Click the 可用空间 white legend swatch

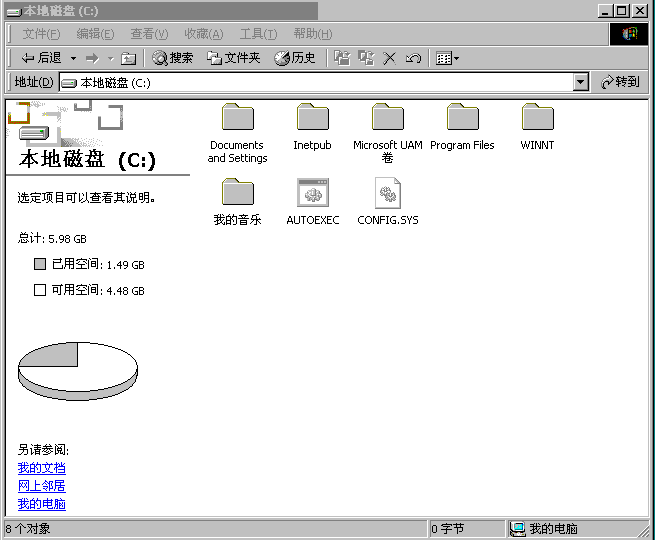(x=40, y=290)
